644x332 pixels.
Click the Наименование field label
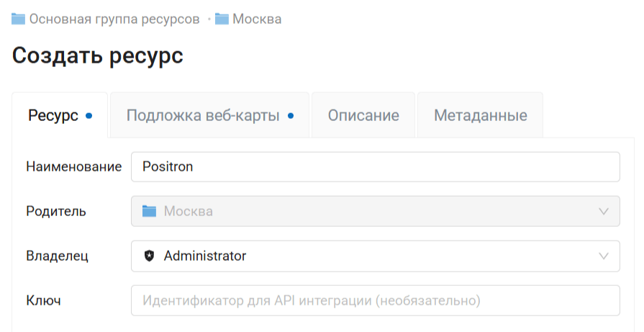(x=74, y=166)
